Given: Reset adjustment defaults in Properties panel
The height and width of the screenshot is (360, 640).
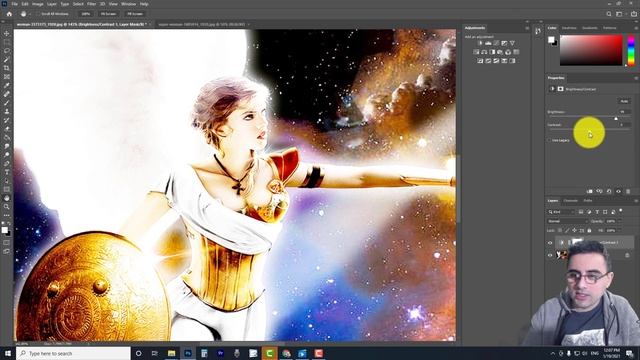Looking at the screenshot, I should [x=609, y=191].
